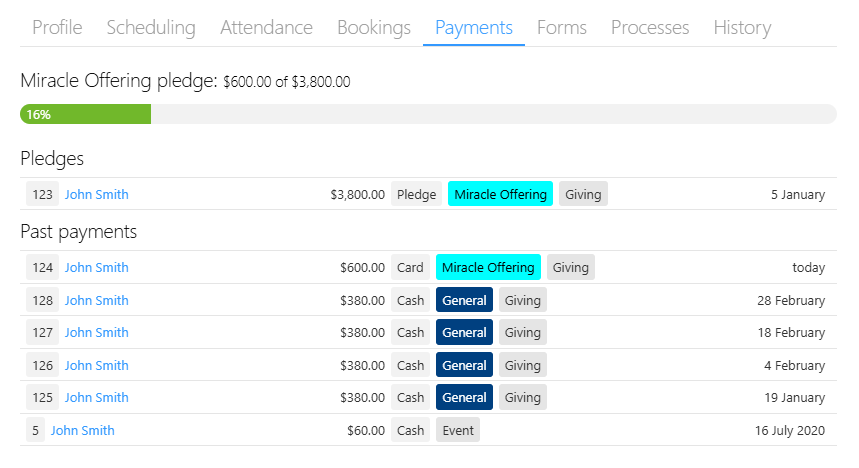Go to the Attendance tab
This screenshot has height=468, width=859.
266,27
